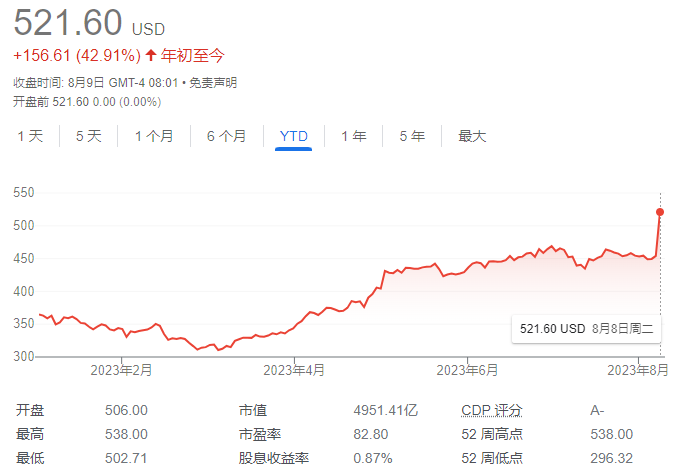Click the red endpoint dot on the chart

[660, 211]
